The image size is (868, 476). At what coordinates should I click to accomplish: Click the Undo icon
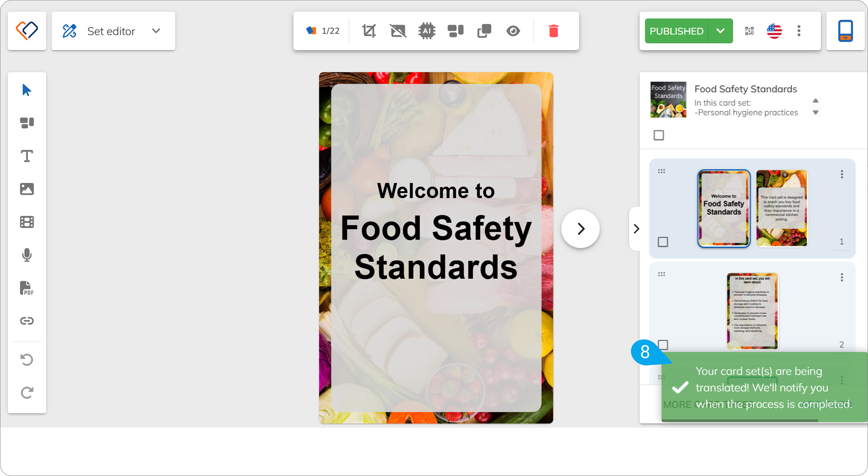[x=27, y=359]
